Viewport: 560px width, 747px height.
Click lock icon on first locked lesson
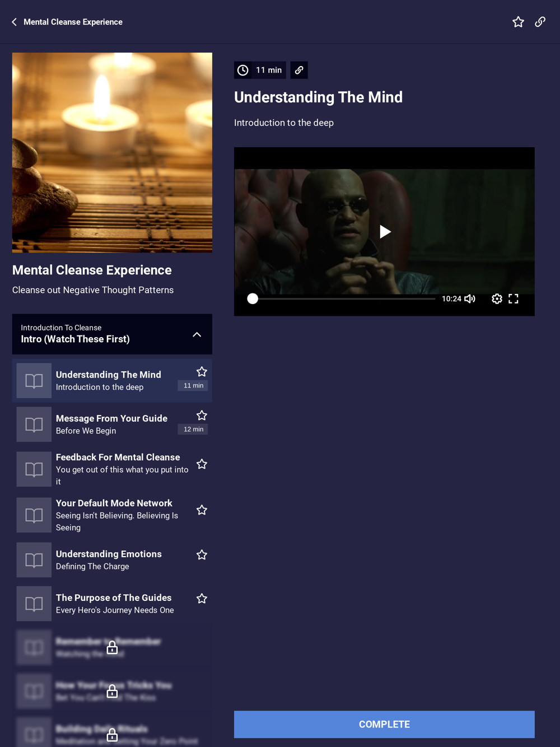112,648
